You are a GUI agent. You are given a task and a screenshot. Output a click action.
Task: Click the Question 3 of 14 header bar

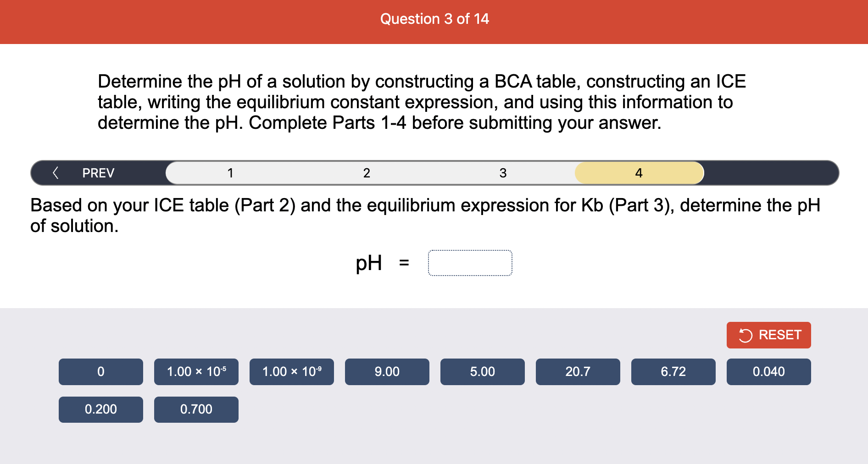(434, 19)
